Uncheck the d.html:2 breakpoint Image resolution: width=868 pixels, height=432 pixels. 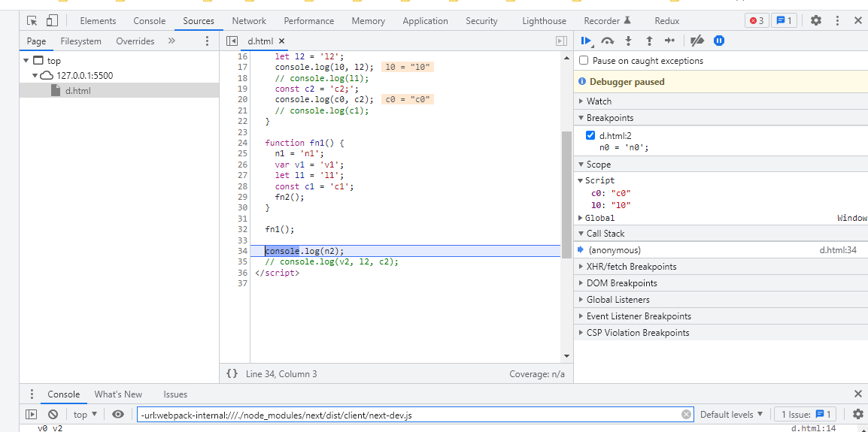[590, 135]
